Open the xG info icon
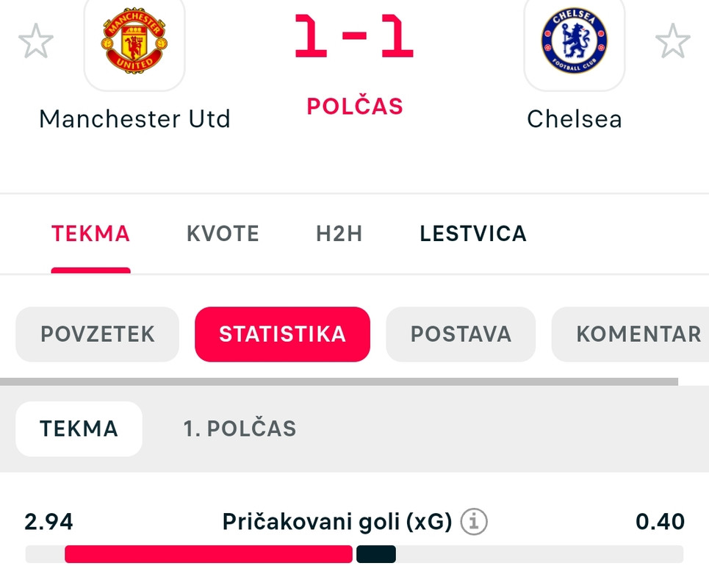Screen dimensions: 709x588 474,522
